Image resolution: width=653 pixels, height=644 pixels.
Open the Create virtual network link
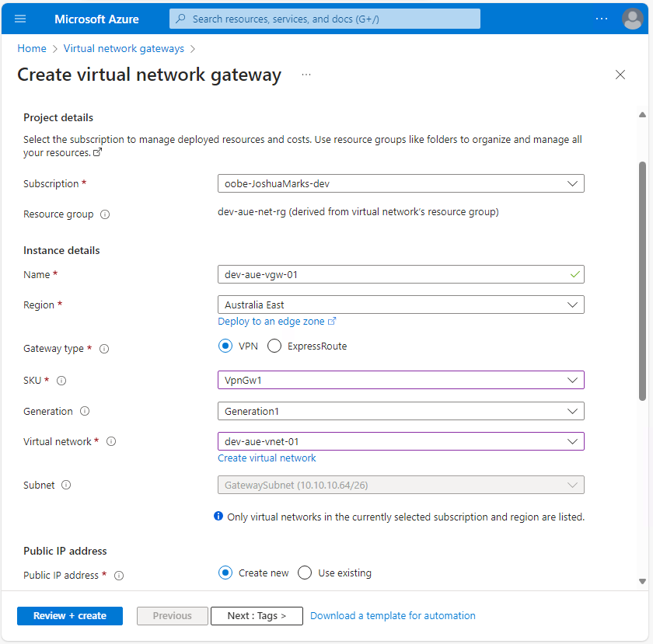(267, 458)
